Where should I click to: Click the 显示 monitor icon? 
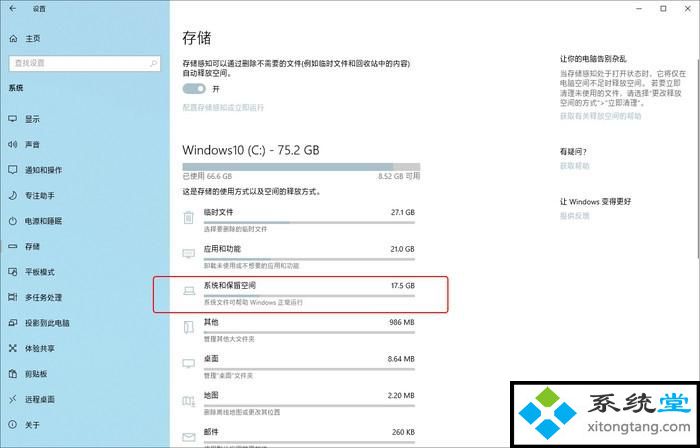12,119
